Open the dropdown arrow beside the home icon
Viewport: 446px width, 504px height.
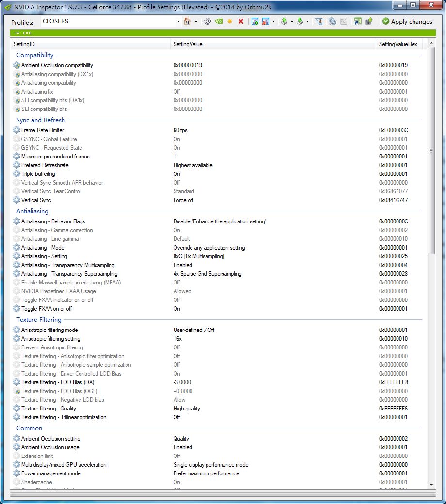click(x=196, y=21)
